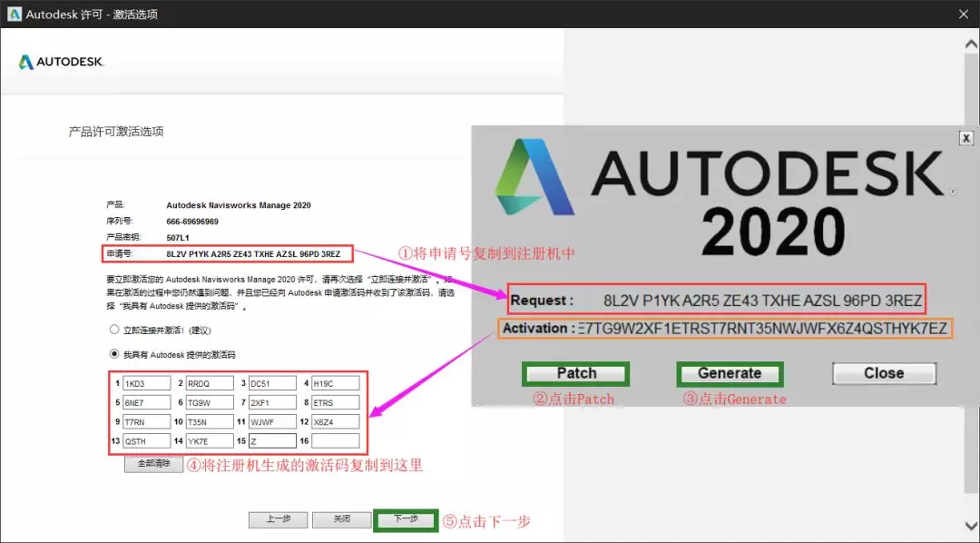Click the heading "产品许可激活选项"
This screenshot has width=980, height=543.
115,132
